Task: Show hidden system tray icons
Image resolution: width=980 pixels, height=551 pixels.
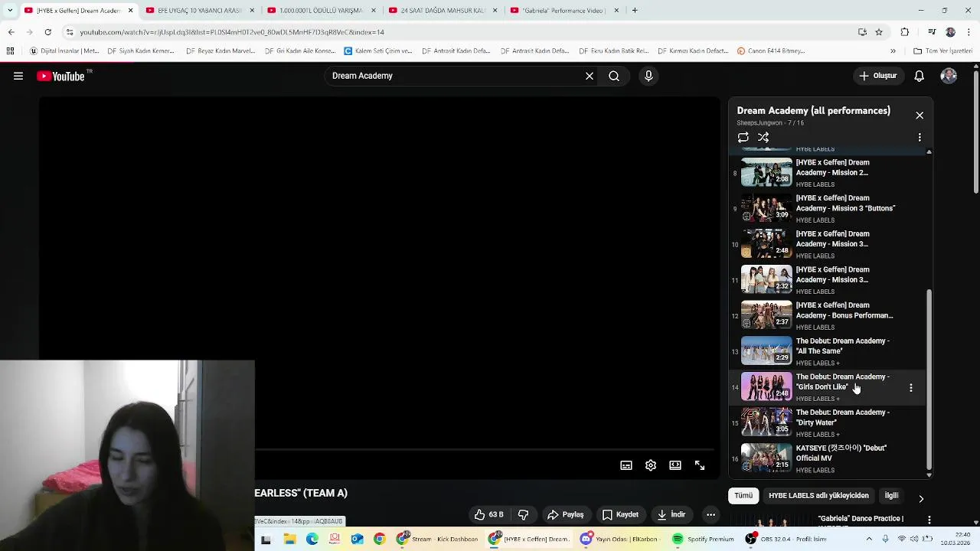Action: [869, 540]
